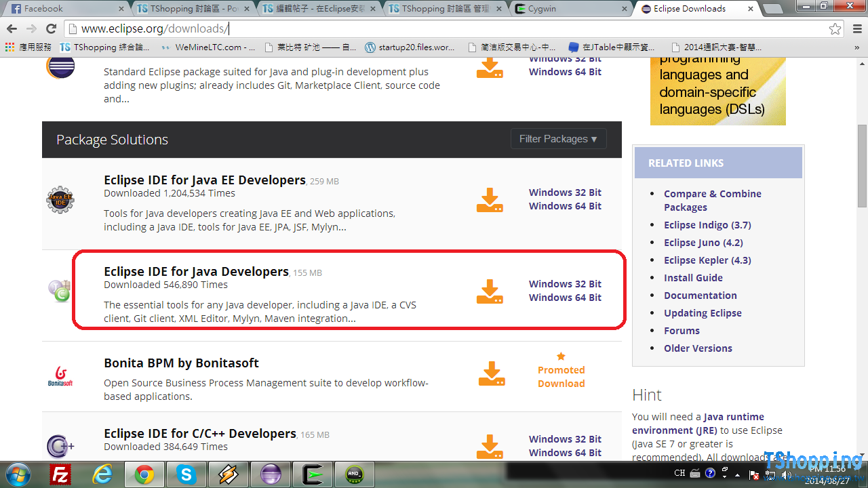The height and width of the screenshot is (488, 868).
Task: Click Windows 32 Bit for C/C++ Developers
Action: click(x=565, y=439)
